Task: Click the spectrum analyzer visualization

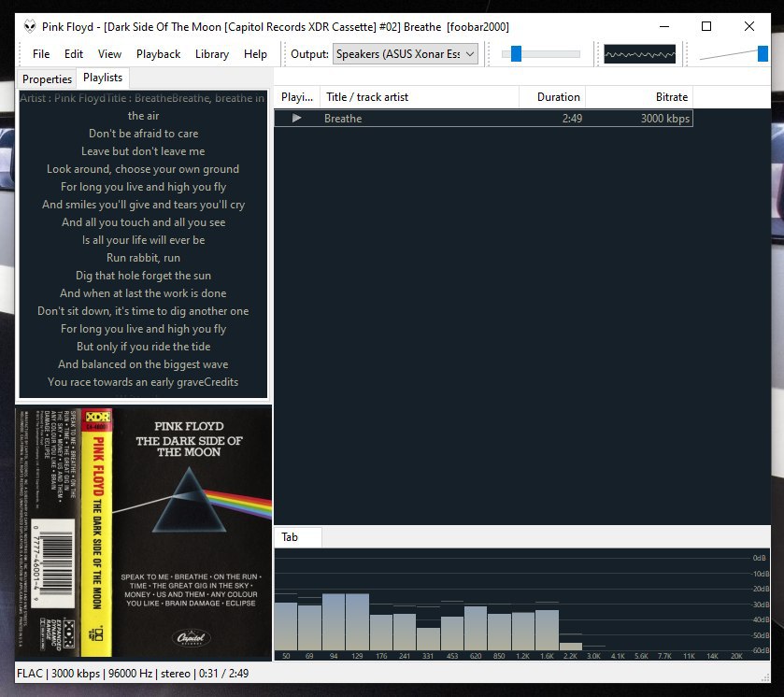Action: click(x=521, y=604)
